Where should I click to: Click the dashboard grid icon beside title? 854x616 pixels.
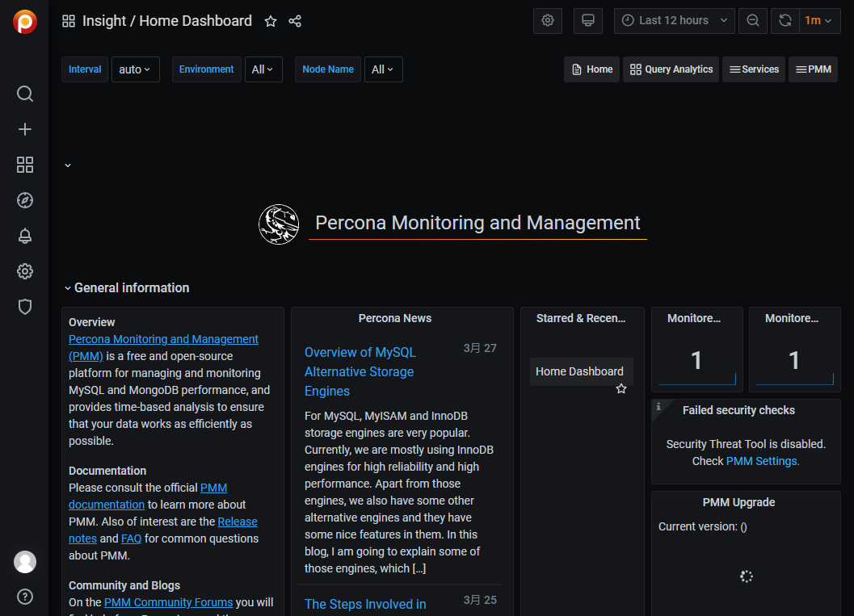click(x=69, y=21)
